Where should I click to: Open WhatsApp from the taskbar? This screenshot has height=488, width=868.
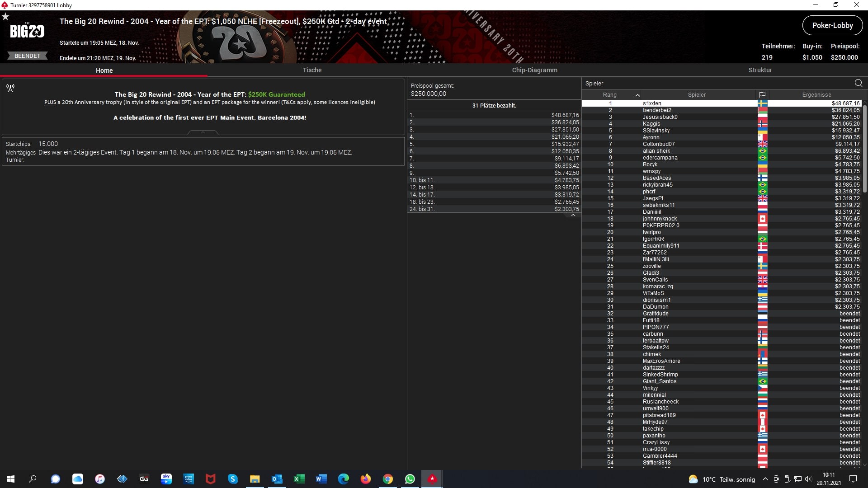pyautogui.click(x=410, y=479)
